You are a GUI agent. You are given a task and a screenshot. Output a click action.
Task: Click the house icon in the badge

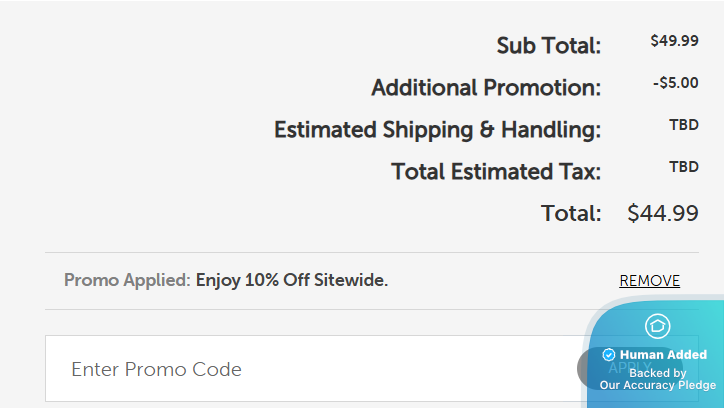[x=657, y=325]
